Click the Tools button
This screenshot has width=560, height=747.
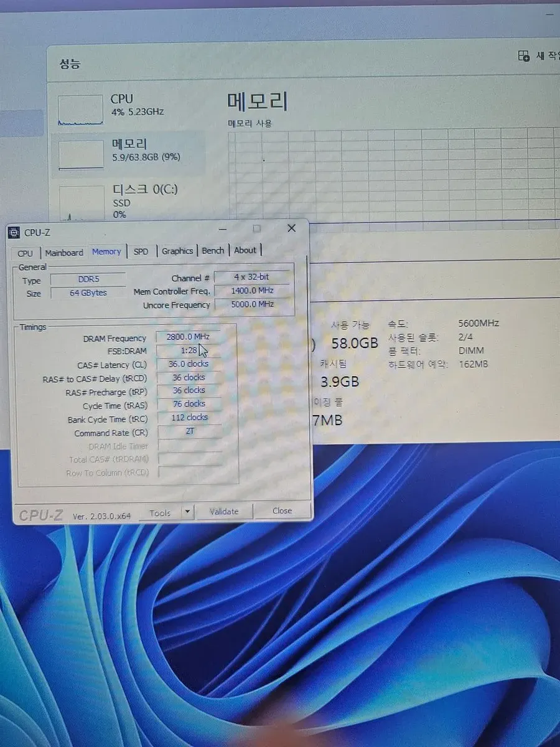(160, 513)
